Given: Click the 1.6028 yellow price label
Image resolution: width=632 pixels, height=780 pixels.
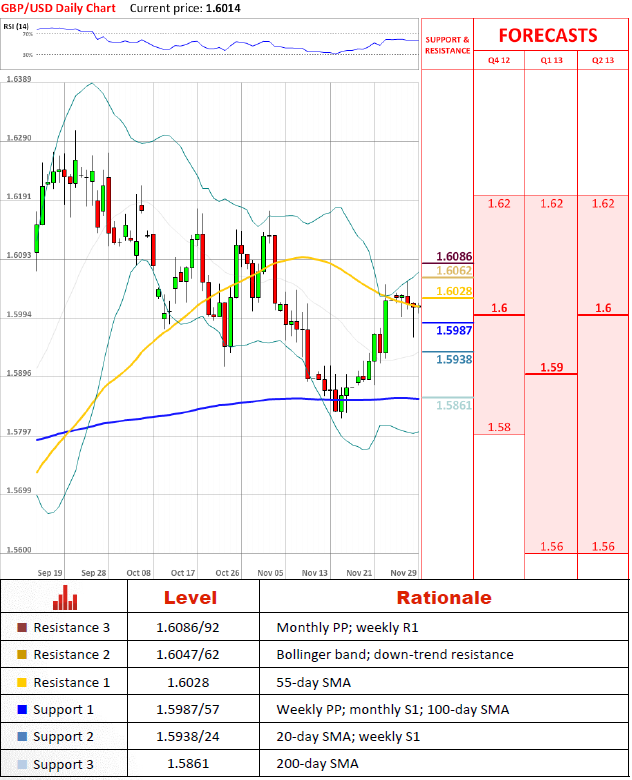Looking at the screenshot, I should pyautogui.click(x=453, y=291).
